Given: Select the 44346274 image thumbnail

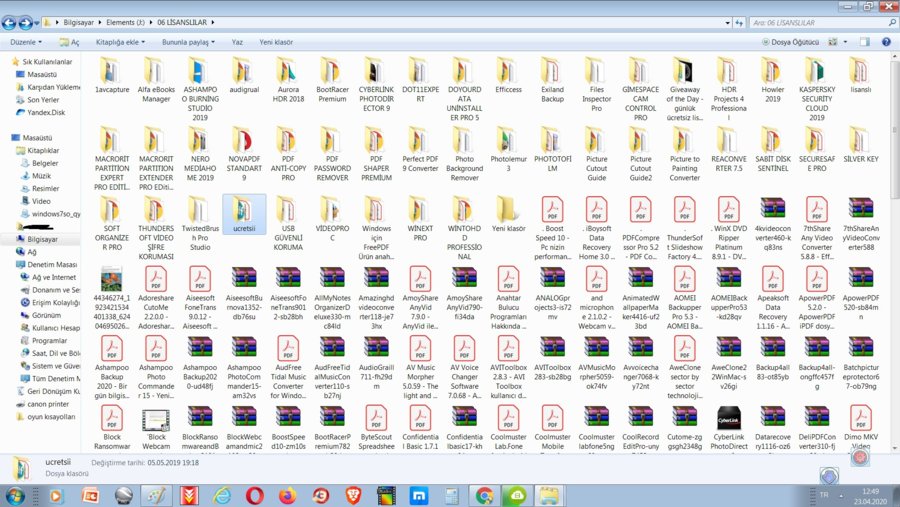Looking at the screenshot, I should pyautogui.click(x=112, y=297).
